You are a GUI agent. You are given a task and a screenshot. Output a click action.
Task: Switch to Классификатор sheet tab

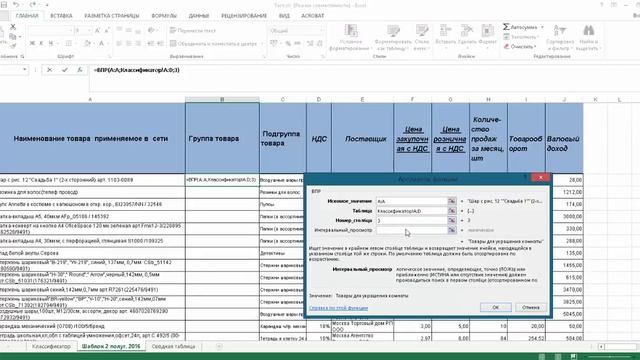[51, 347]
